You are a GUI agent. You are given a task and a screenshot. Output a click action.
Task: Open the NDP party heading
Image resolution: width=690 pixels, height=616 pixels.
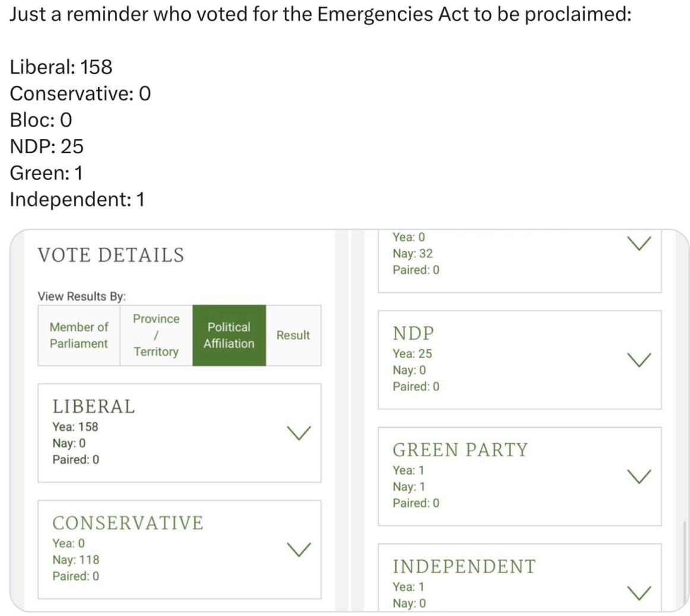click(413, 333)
